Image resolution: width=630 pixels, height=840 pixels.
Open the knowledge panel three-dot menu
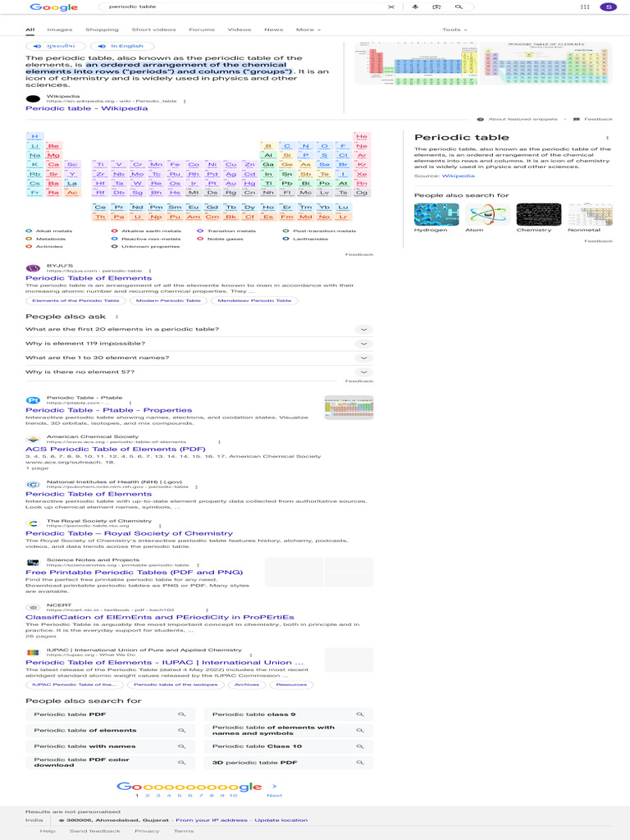[x=607, y=138]
